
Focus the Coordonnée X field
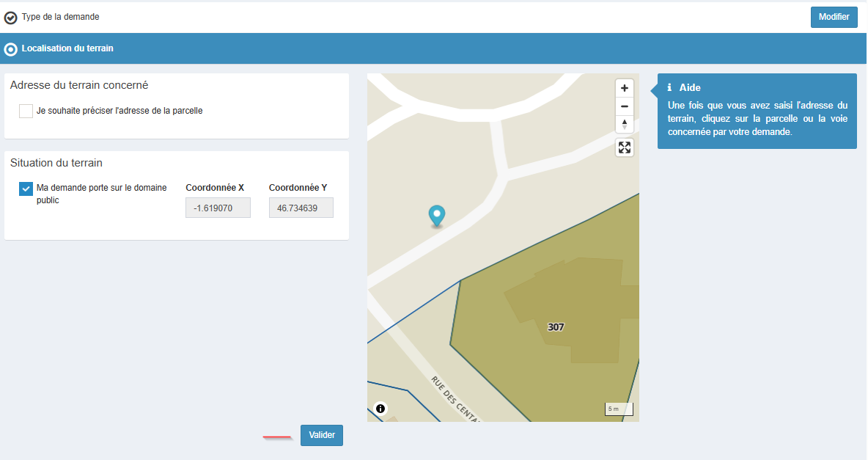coord(218,208)
